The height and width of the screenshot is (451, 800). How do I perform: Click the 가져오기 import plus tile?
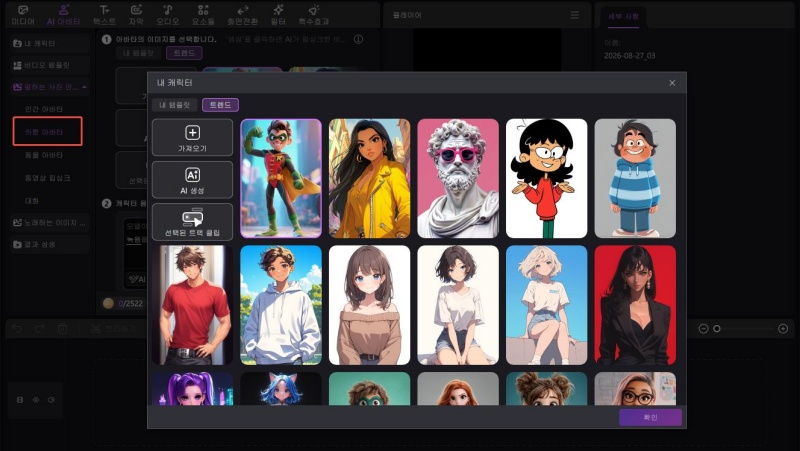point(192,137)
